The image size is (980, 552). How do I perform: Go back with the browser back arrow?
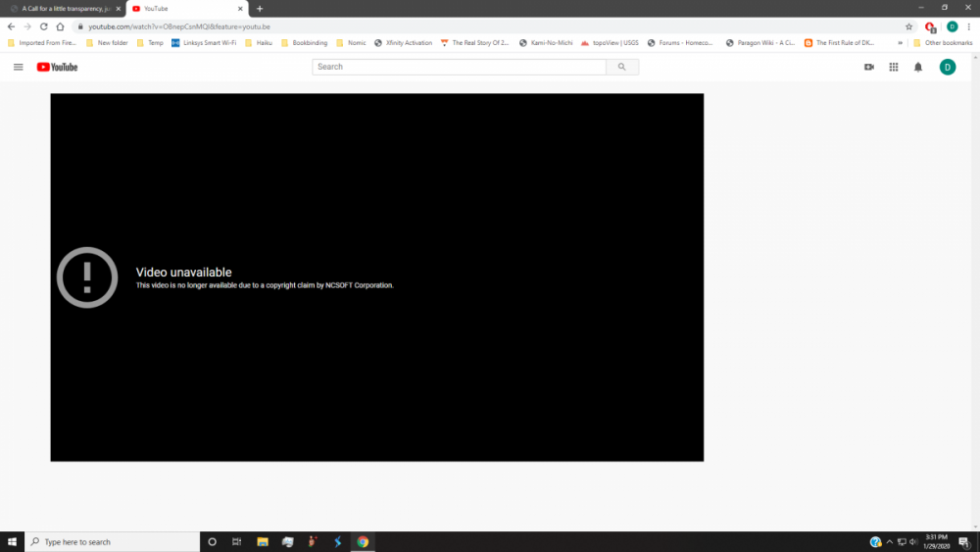click(x=11, y=26)
